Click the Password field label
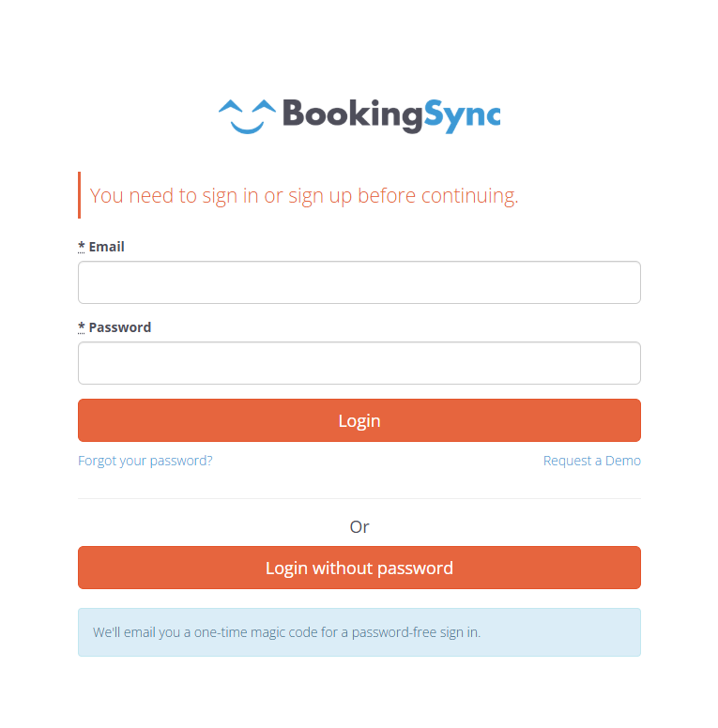 point(120,327)
